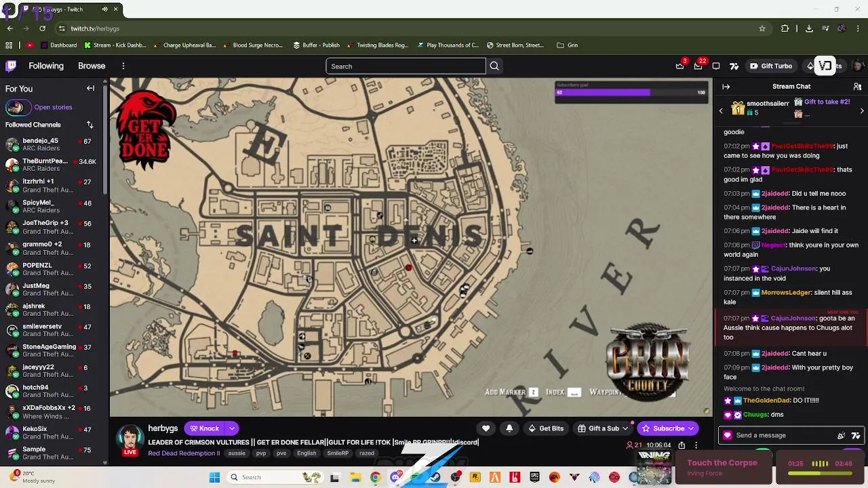Open the Grin bookmarks folder
The height and width of the screenshot is (488, 868).
[568, 45]
